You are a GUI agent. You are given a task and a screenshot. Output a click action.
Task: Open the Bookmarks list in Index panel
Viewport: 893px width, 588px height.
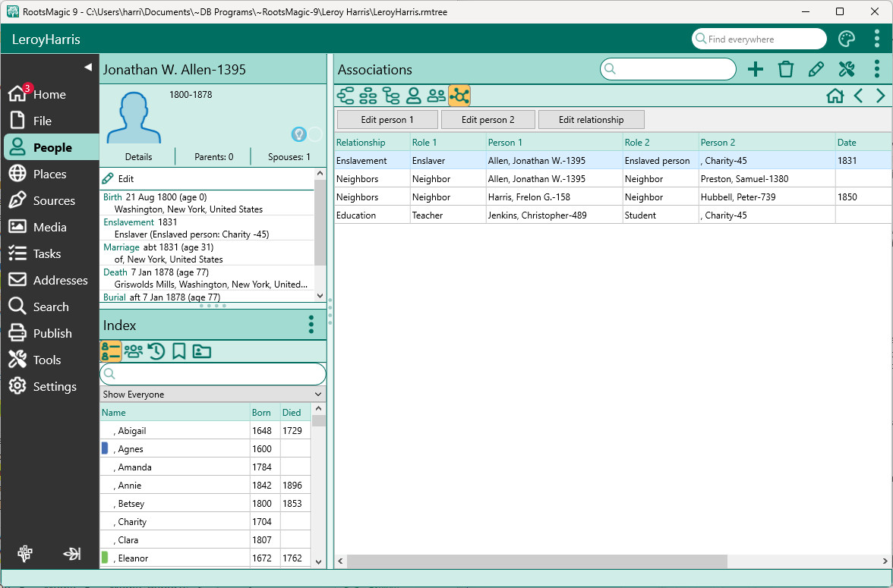click(178, 351)
